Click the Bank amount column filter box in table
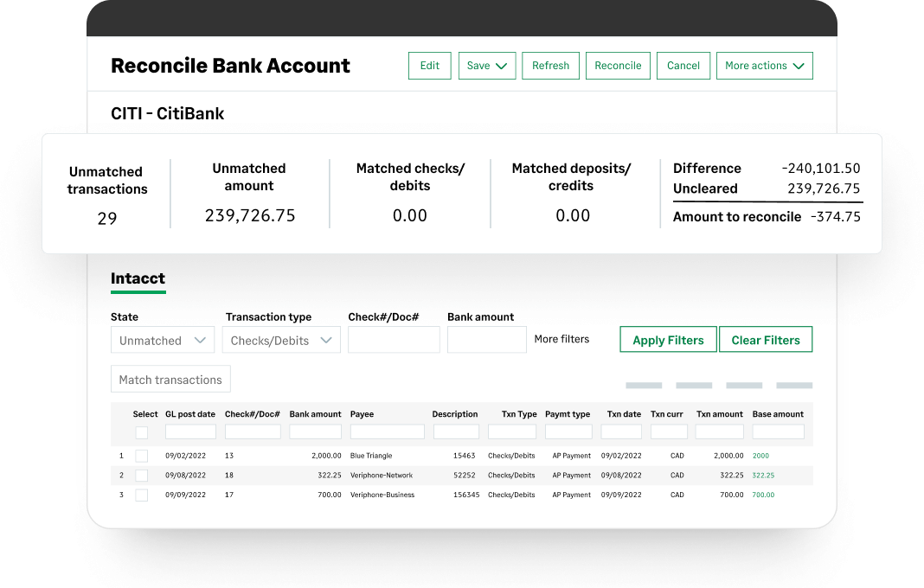Screen dimensions: 924x588 coord(315,431)
